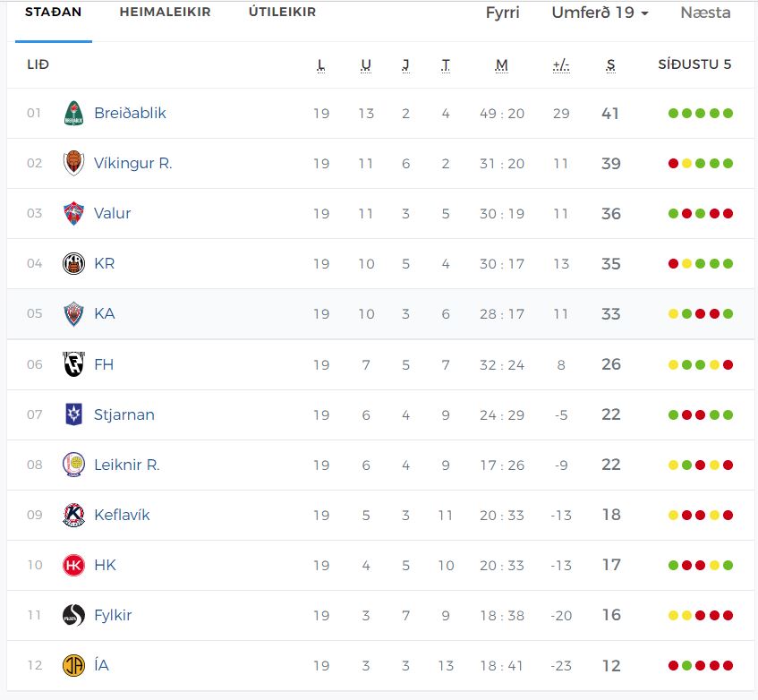Viewport: 758px width, 700px height.
Task: Click the Víkingur R. team crest
Action: (x=73, y=164)
